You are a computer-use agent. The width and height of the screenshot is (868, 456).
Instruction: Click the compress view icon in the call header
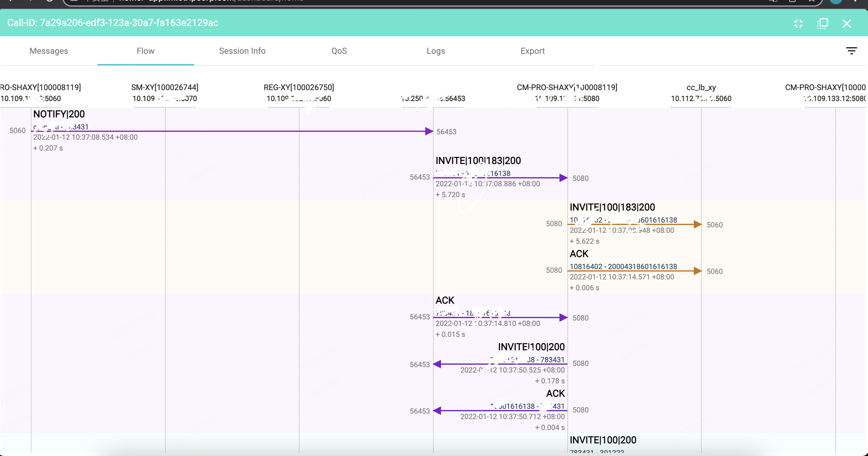click(798, 24)
